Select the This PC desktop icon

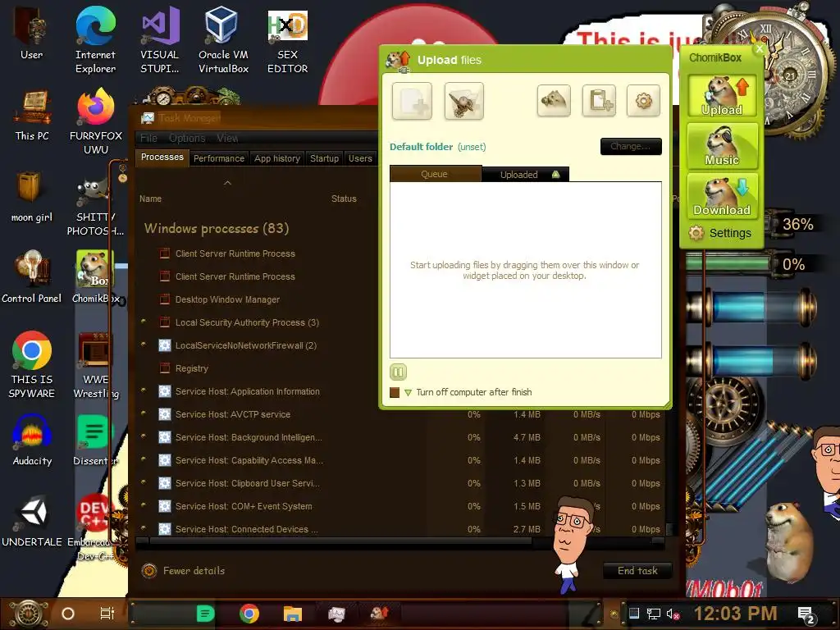coord(32,115)
